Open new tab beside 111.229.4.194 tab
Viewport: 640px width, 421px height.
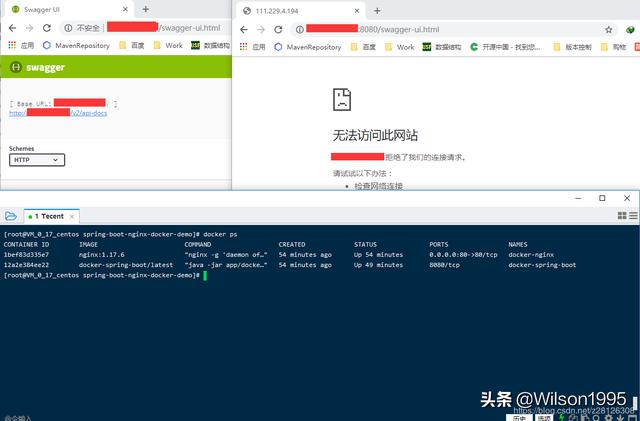[x=375, y=9]
